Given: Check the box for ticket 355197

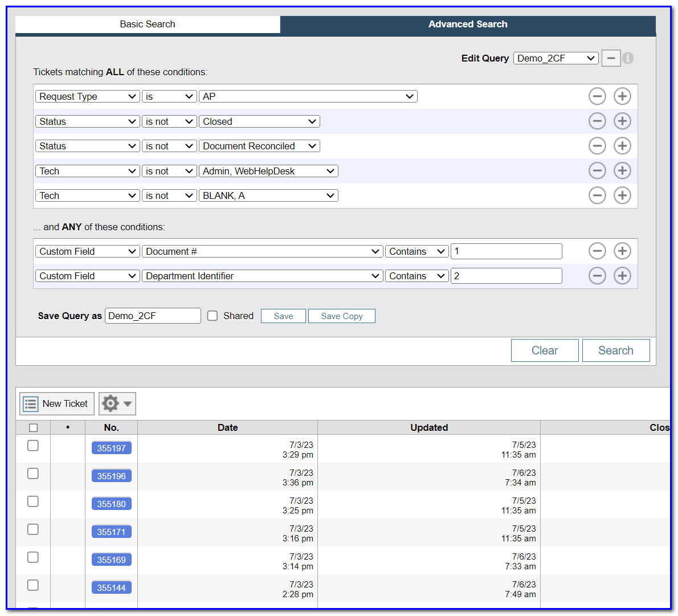Looking at the screenshot, I should (x=33, y=446).
